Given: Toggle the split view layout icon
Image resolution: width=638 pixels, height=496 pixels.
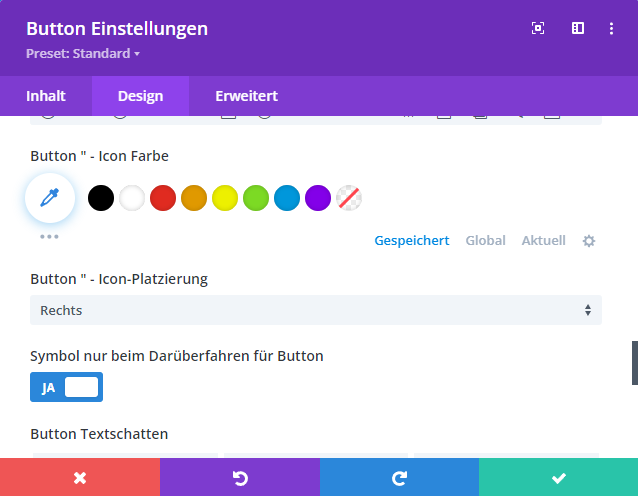Looking at the screenshot, I should click(578, 29).
